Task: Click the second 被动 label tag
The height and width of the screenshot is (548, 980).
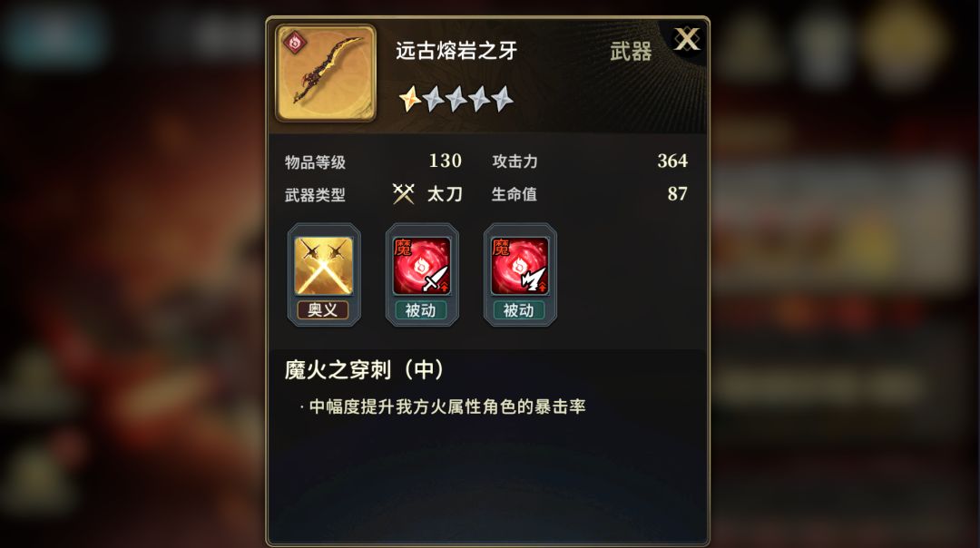Action: 519,310
